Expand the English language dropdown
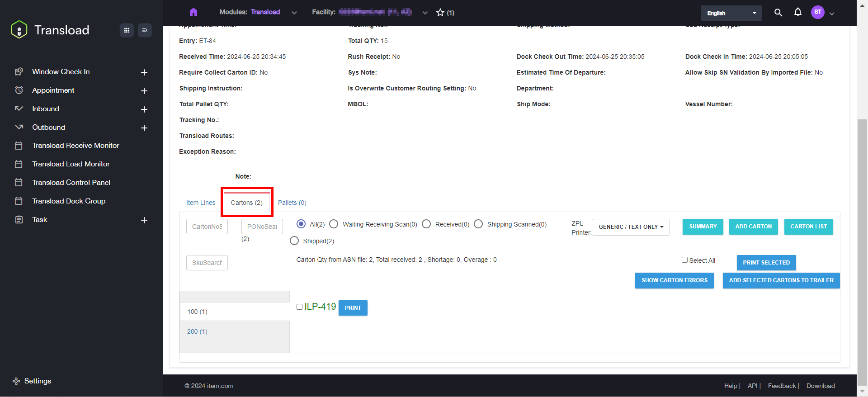The width and height of the screenshot is (868, 397). (x=731, y=13)
